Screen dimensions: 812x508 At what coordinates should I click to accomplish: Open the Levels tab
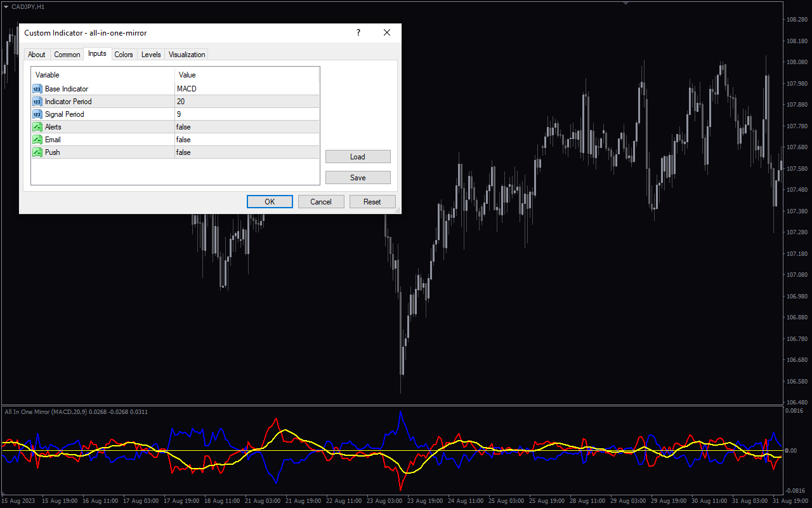click(x=151, y=55)
